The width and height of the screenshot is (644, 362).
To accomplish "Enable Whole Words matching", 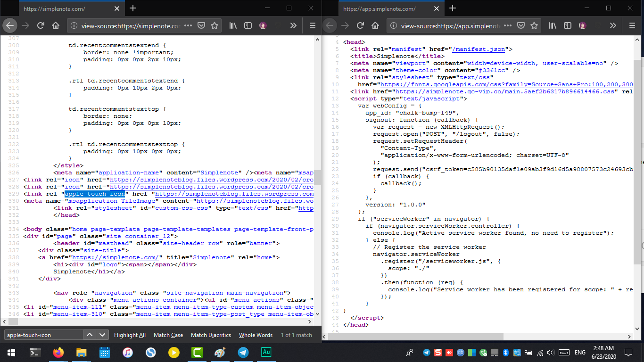I will tap(256, 335).
